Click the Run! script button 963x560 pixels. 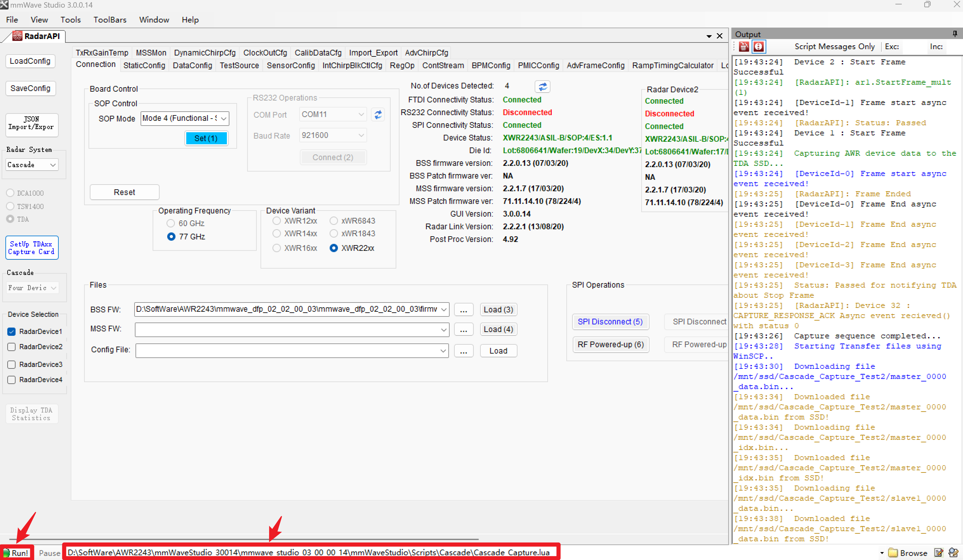[16, 553]
